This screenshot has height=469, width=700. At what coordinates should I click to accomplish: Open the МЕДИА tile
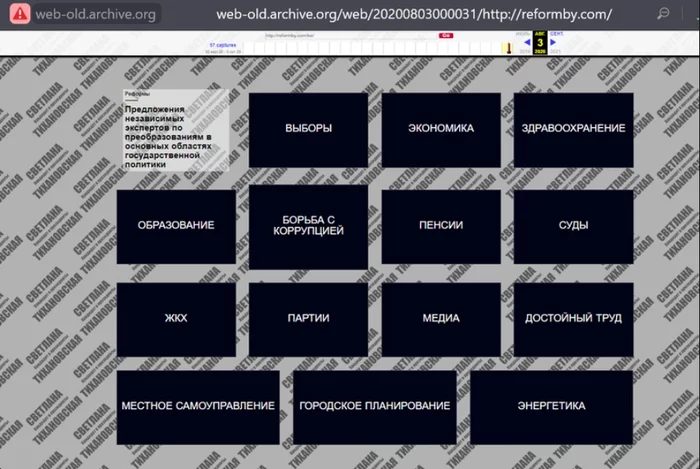click(441, 320)
